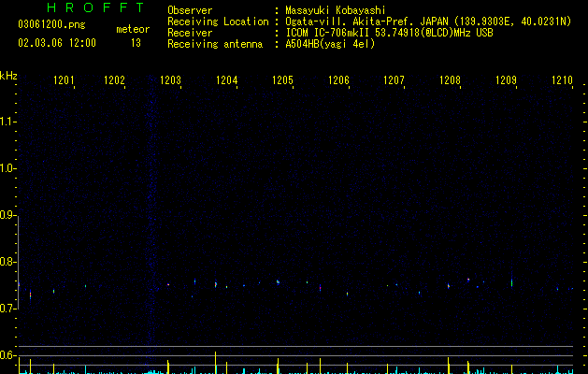
Task: Click the meteor echo at 1204
Action: [216, 284]
